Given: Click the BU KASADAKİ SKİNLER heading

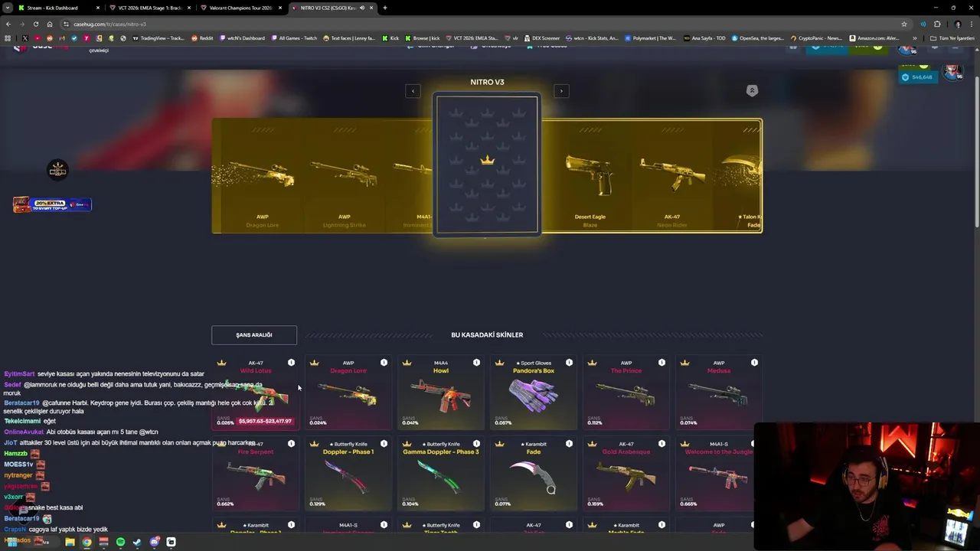Looking at the screenshot, I should tap(487, 335).
